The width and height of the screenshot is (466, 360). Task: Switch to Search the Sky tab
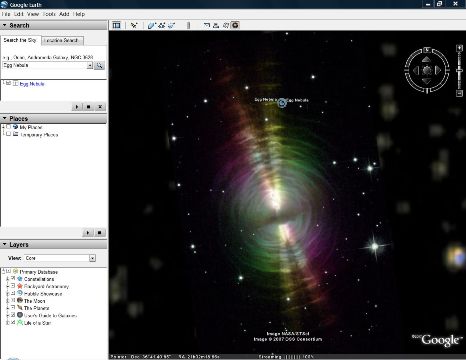tap(20, 40)
